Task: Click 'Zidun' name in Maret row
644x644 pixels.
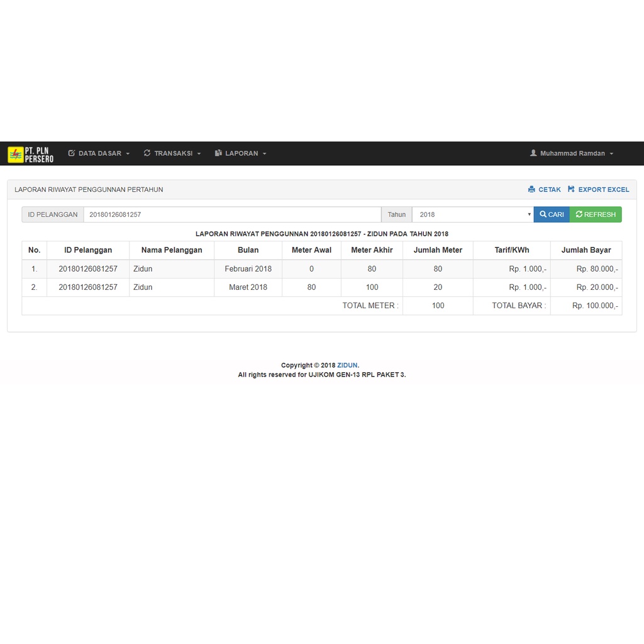Action: coord(143,287)
